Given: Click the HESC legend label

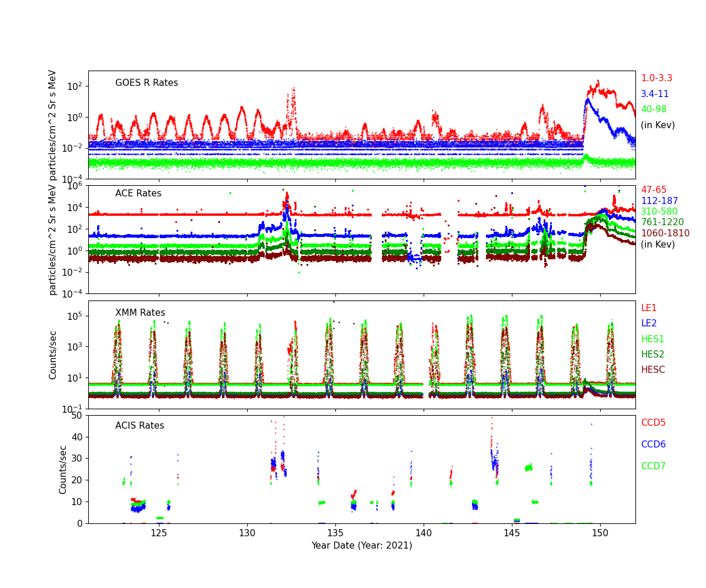Looking at the screenshot, I should tap(652, 370).
